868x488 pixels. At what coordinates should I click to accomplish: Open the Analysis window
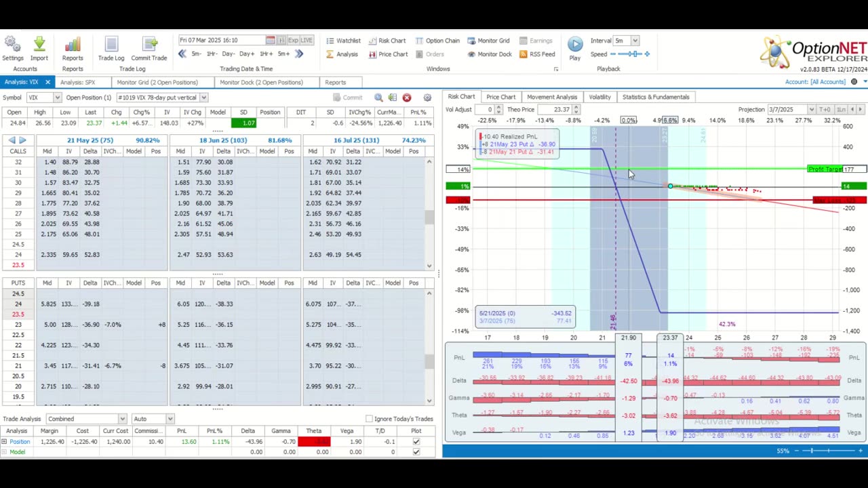(341, 54)
